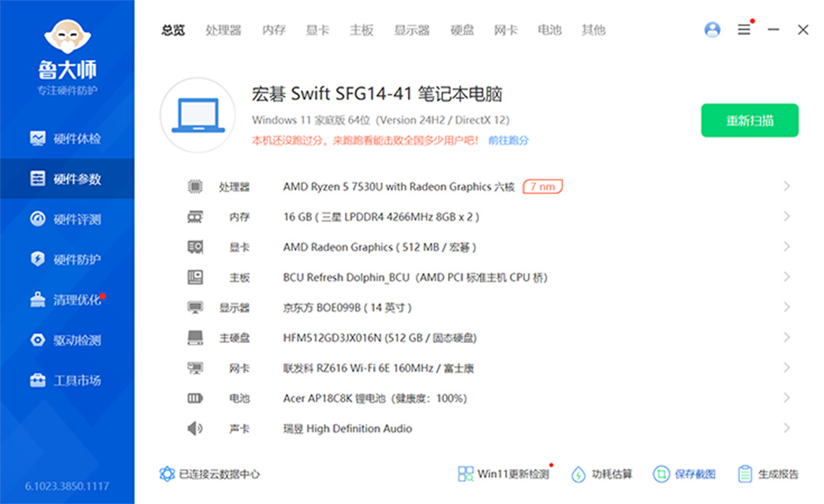This screenshot has height=504, width=824.
Task: Expand the 处理器 row chevron
Action: pos(787,187)
